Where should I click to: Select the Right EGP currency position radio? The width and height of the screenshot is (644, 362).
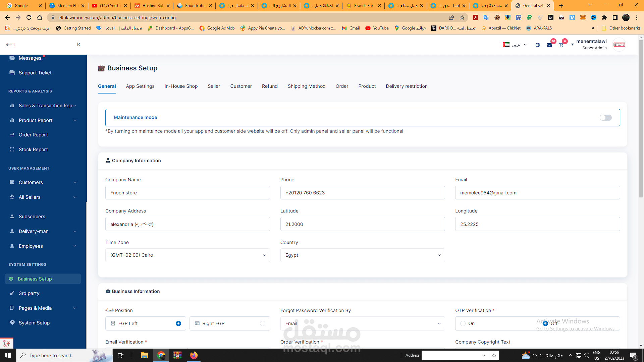262,323
